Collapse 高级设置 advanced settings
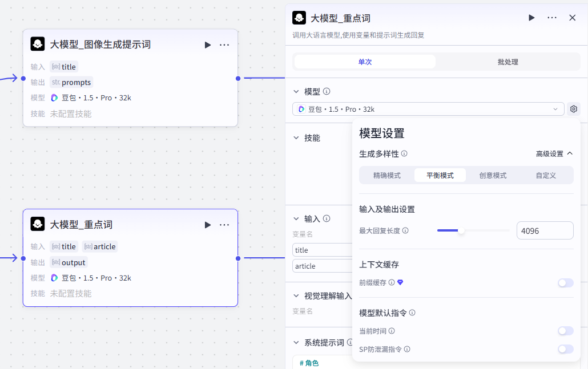This screenshot has width=588, height=369. coord(554,154)
